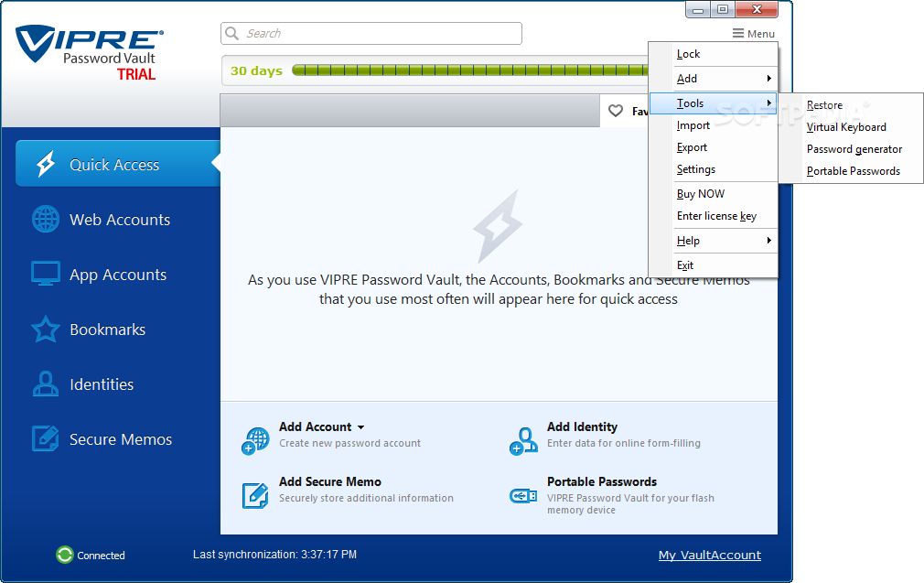Screen dimensions: 924x583
Task: Click the Portable Passwords label at bottom
Action: [x=602, y=481]
